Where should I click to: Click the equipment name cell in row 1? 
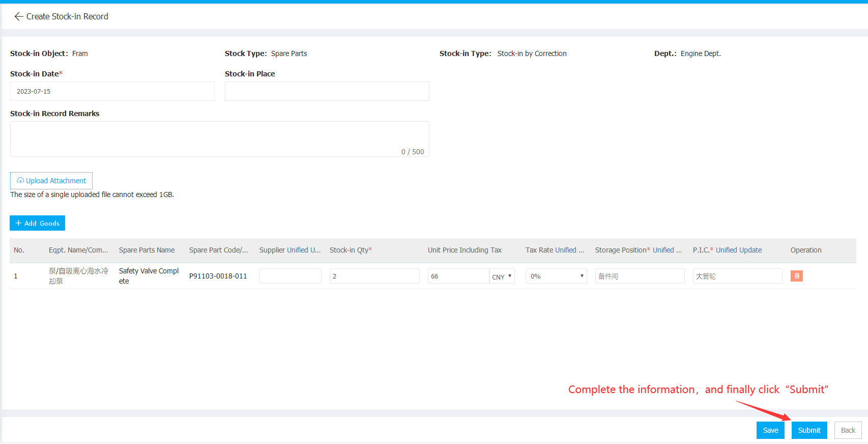coord(78,276)
